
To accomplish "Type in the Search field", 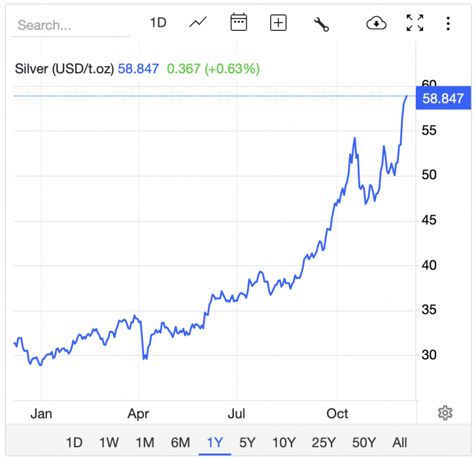I will 70,25.
